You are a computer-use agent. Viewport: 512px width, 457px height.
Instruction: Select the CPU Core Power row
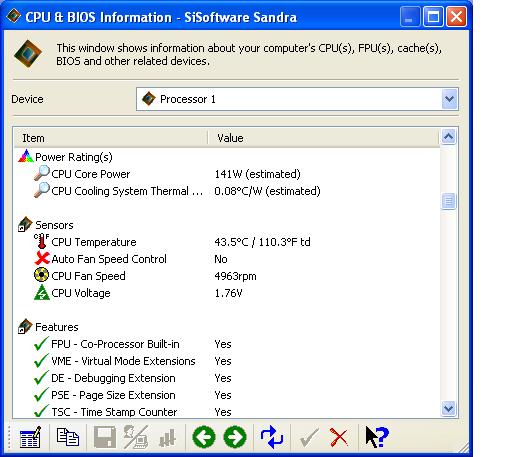coord(227,174)
